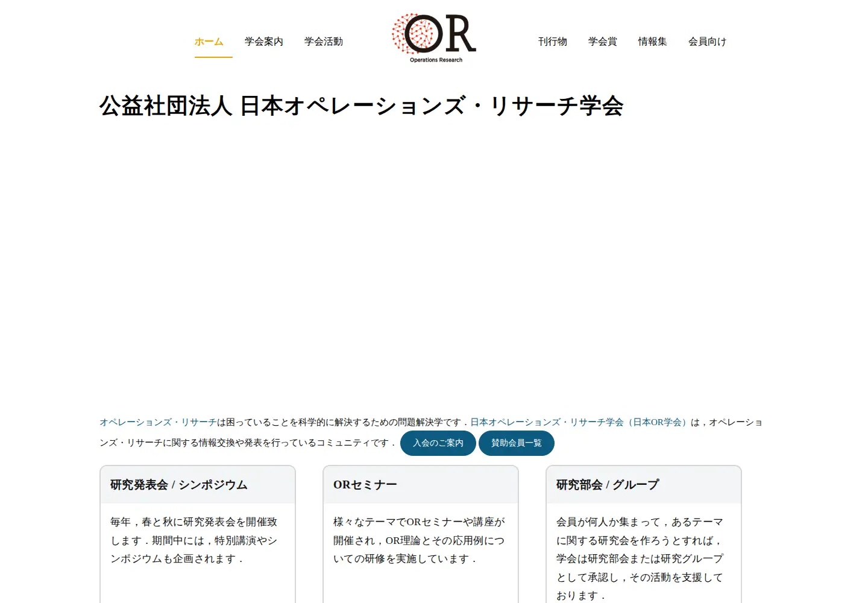The height and width of the screenshot is (603, 868).
Task: Click the ORセミナー card heading
Action: pyautogui.click(x=365, y=485)
